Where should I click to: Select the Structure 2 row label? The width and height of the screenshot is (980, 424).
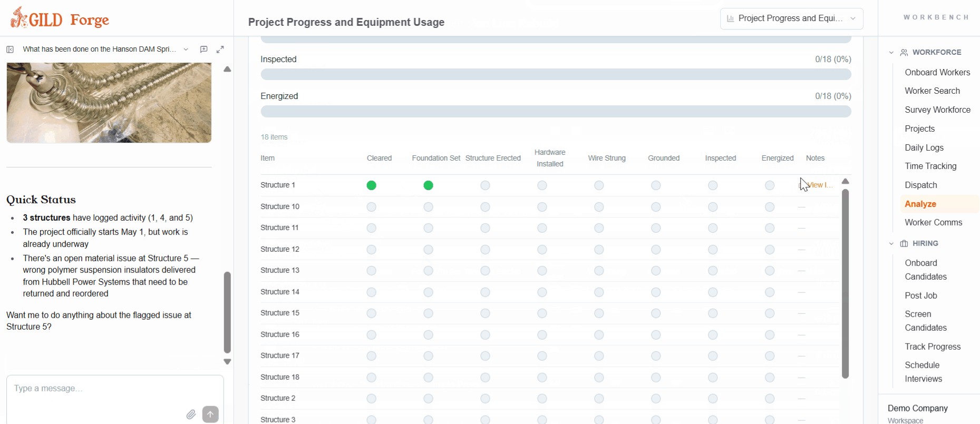click(278, 399)
